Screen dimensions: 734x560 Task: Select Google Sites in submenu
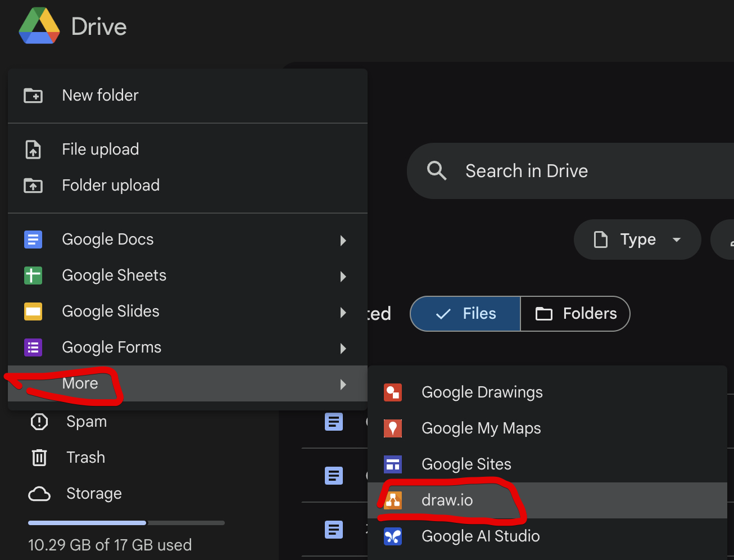(547, 464)
